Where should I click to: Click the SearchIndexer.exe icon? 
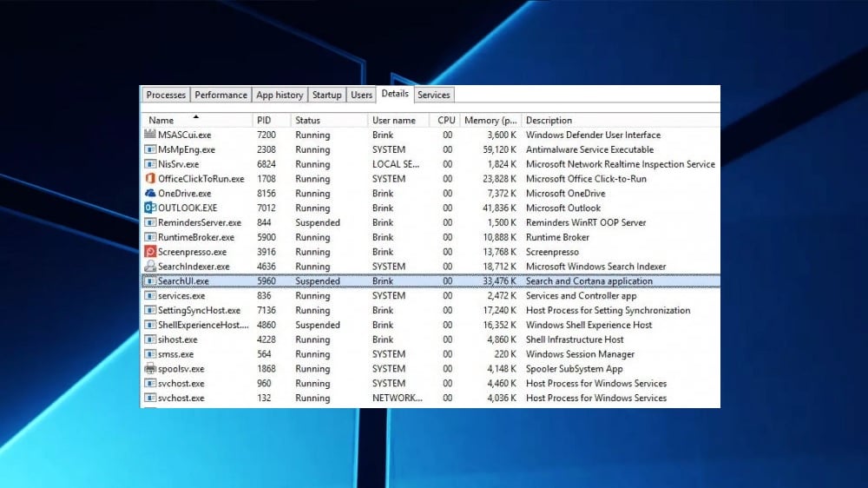pos(150,267)
